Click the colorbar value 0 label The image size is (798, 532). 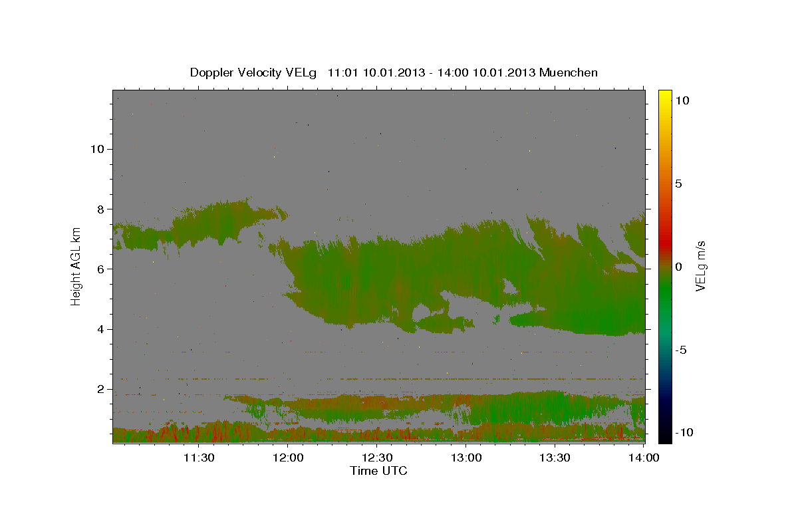(x=678, y=267)
